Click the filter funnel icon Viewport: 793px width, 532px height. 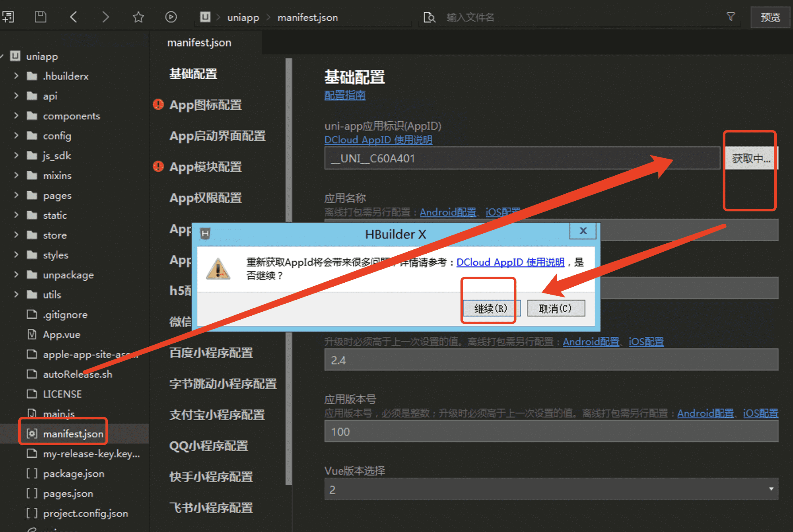pyautogui.click(x=731, y=17)
